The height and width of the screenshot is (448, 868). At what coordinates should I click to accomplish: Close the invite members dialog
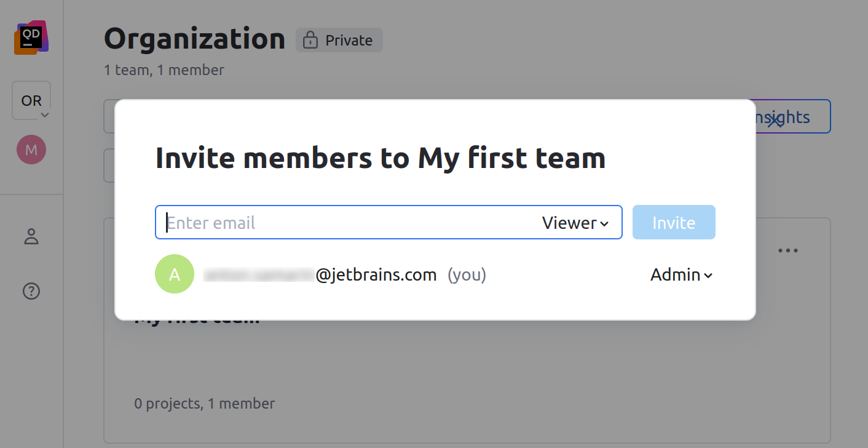(774, 122)
